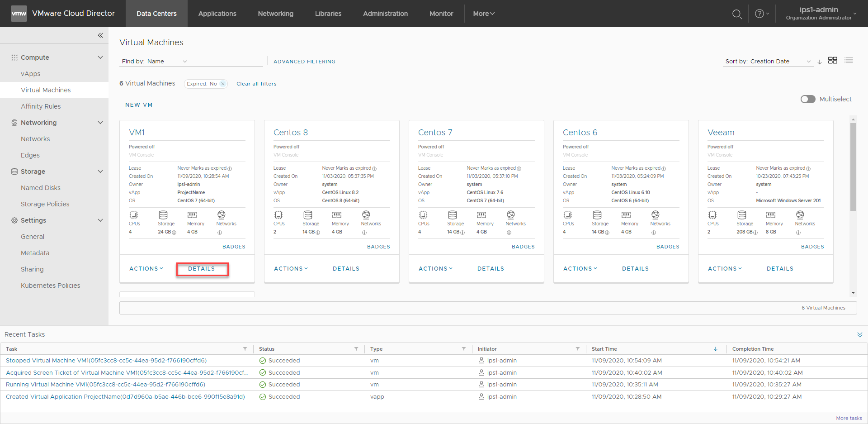
Task: Open the Stopped Virtual Machine VM1 task
Action: (106, 361)
